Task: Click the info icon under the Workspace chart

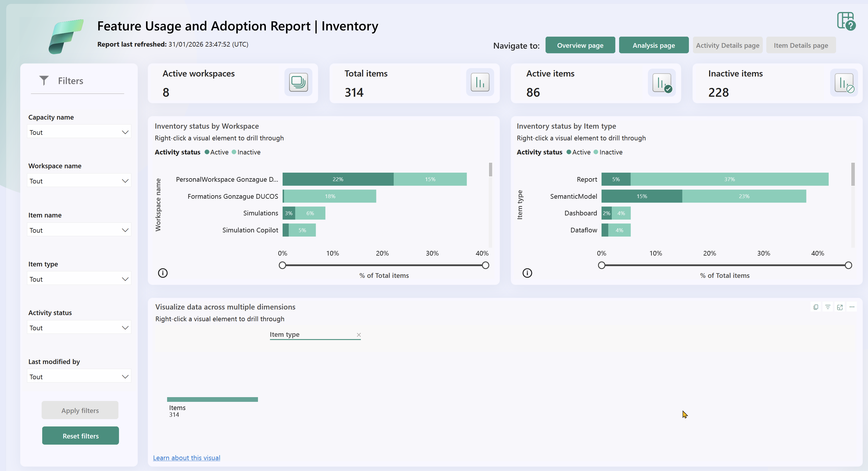Action: coord(163,273)
